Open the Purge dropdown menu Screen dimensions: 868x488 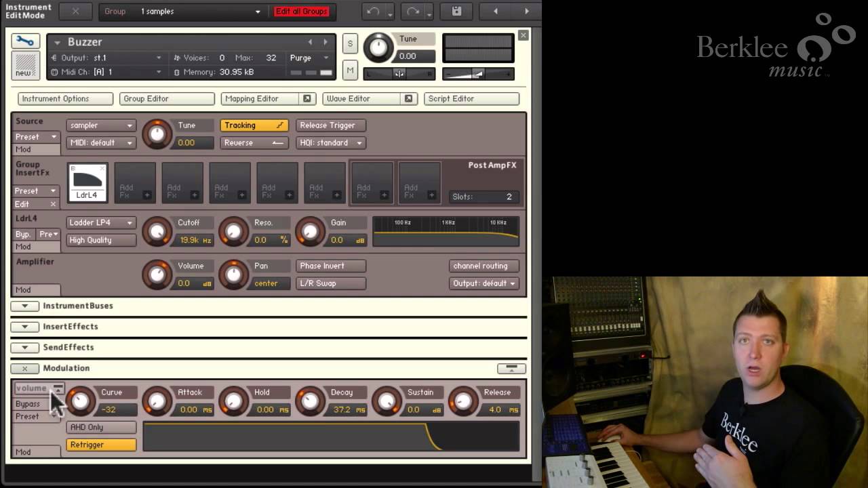point(309,58)
